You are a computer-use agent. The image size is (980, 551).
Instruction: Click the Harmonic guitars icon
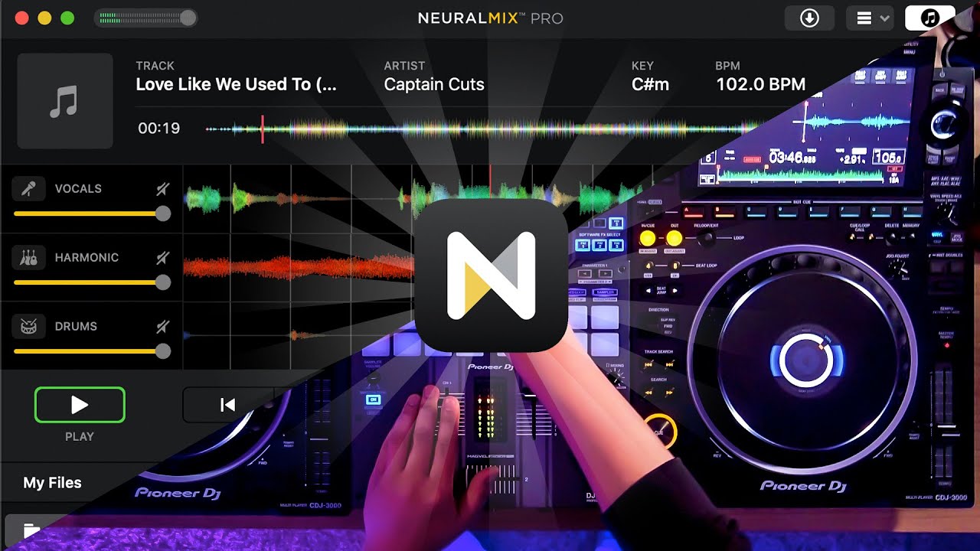click(x=29, y=258)
